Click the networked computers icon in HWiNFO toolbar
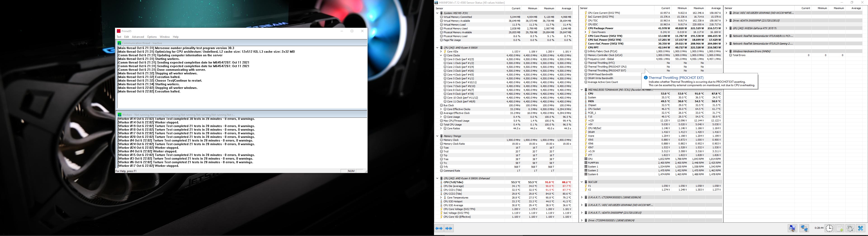Viewport: 868px width, 236px height. [x=804, y=228]
